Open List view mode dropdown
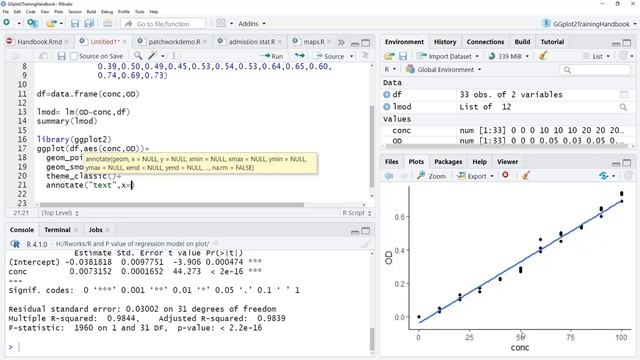This screenshot has height=360, width=640. 597,56
